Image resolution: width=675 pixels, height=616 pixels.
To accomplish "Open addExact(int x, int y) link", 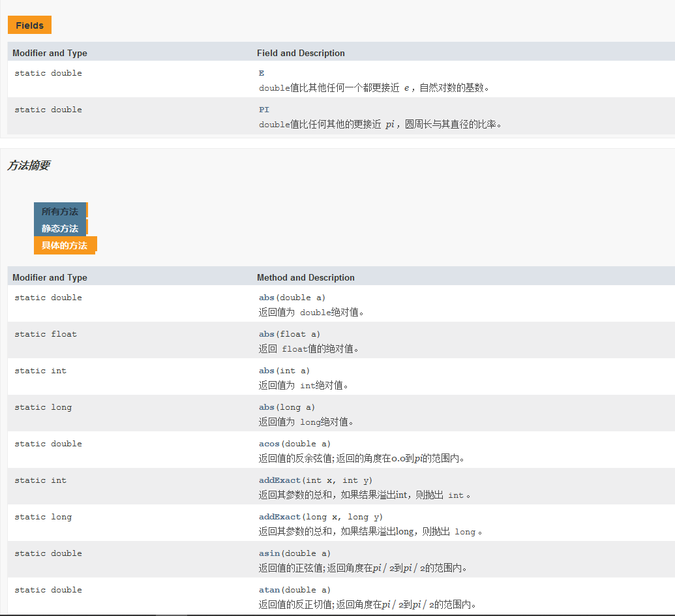I will pos(280,480).
